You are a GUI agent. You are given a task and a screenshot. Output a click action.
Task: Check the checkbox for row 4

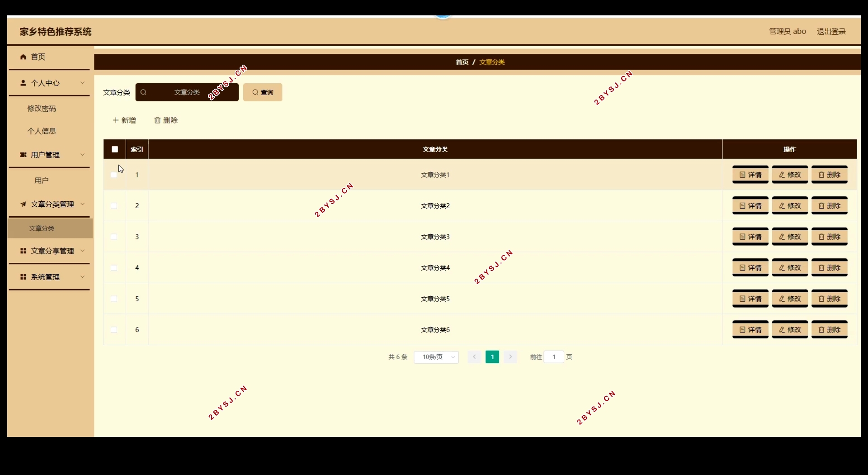(x=114, y=268)
